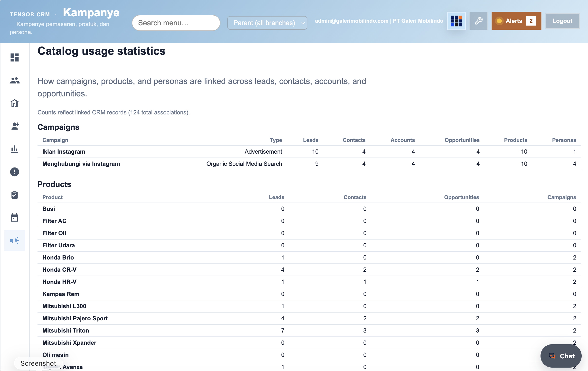
Task: Open the add-person leads icon in sidebar
Action: pos(15,126)
